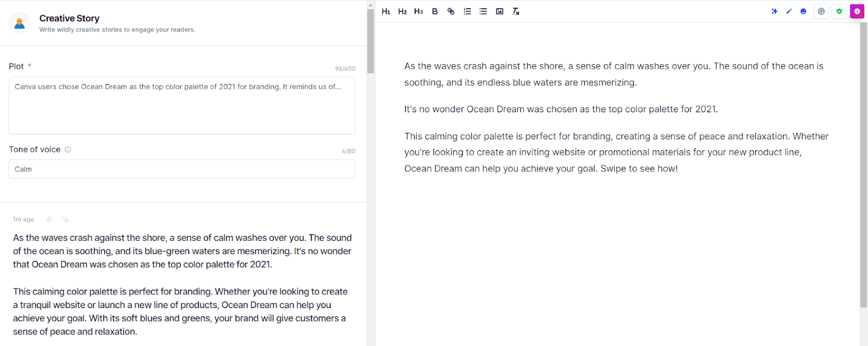Click the editor paragraph starting 'As the waves crash'
Image resolution: width=868 pixels, height=346 pixels.
[x=614, y=74]
